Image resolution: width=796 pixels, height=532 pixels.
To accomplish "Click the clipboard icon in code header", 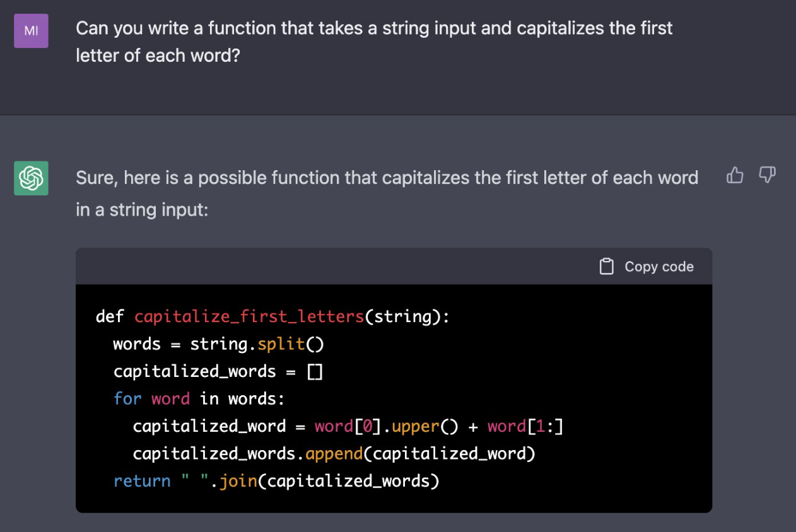I will tap(606, 267).
